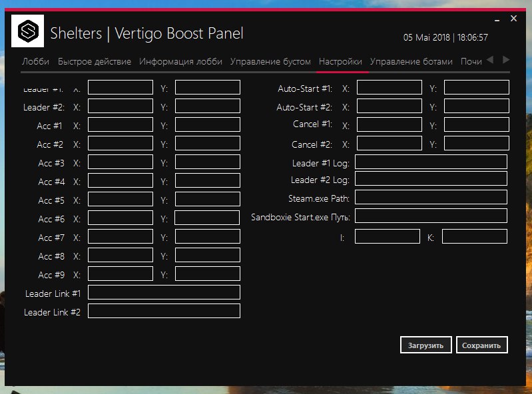Click Acc #9 Y input
The height and width of the screenshot is (394, 532).
(208, 274)
